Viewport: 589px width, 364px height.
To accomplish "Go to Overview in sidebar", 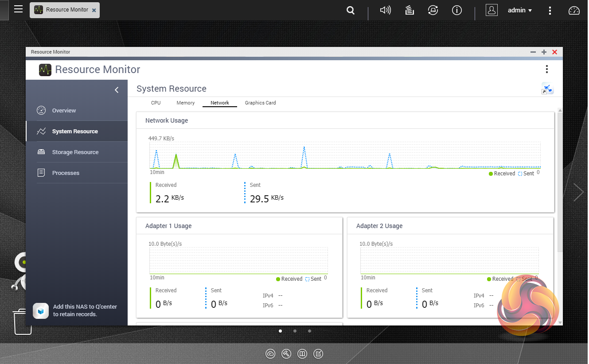I will (x=64, y=111).
